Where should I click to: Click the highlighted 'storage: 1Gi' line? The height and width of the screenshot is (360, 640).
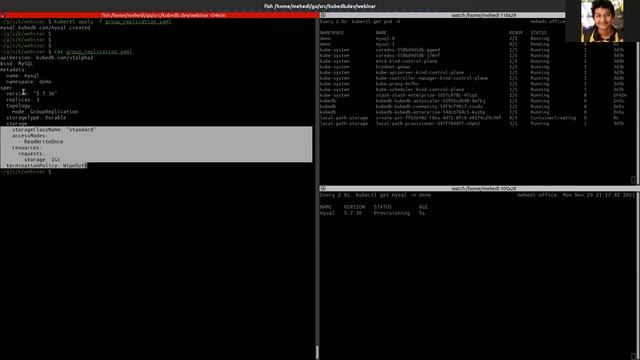click(x=42, y=160)
